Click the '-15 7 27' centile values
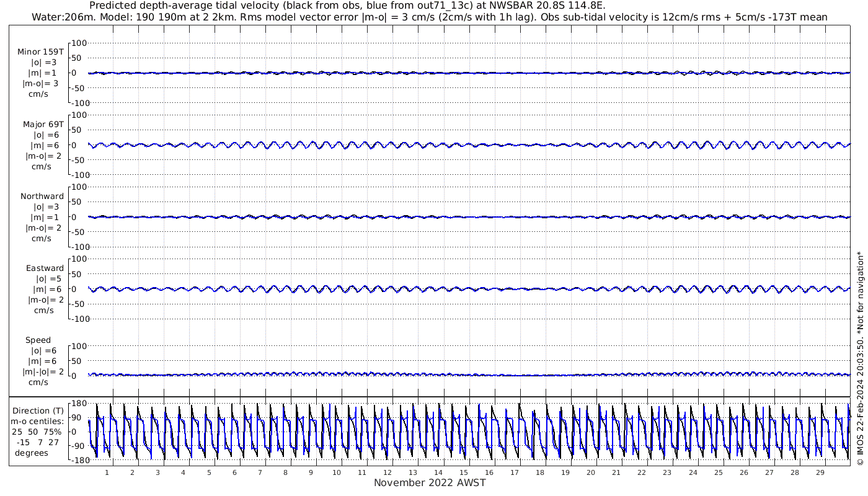This screenshot has height=496, width=868. [x=38, y=442]
